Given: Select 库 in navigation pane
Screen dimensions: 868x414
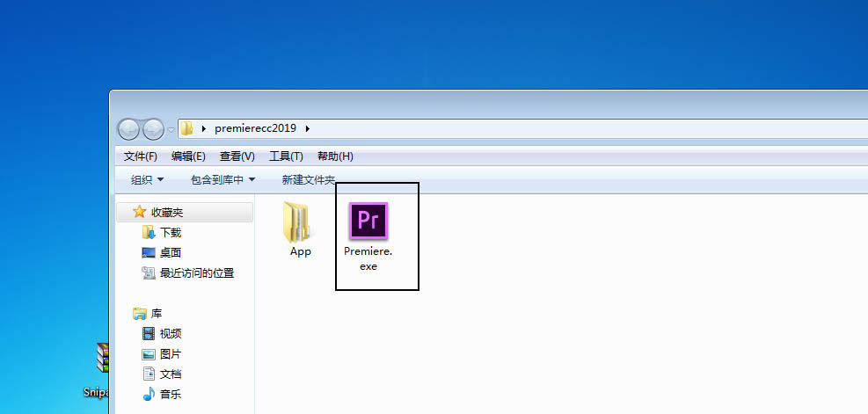Looking at the screenshot, I should tap(157, 314).
